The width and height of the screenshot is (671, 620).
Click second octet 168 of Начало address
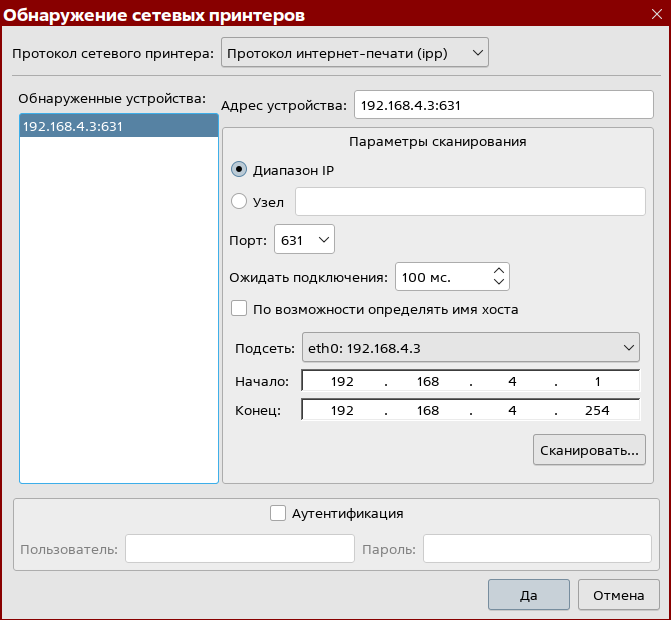click(x=428, y=381)
